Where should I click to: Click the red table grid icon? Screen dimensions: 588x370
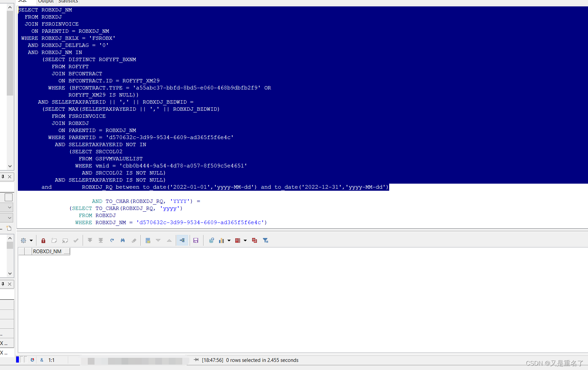coord(238,240)
